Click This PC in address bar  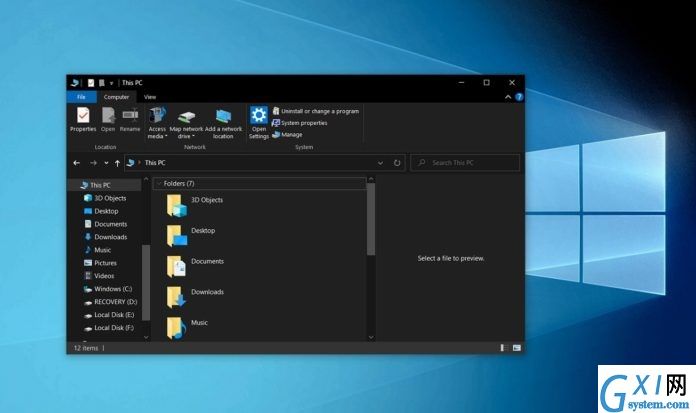pos(155,163)
